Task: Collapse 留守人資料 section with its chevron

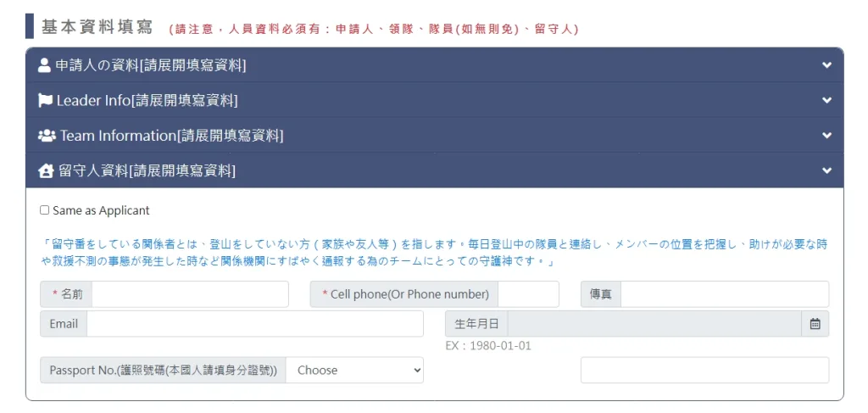Action: [826, 170]
